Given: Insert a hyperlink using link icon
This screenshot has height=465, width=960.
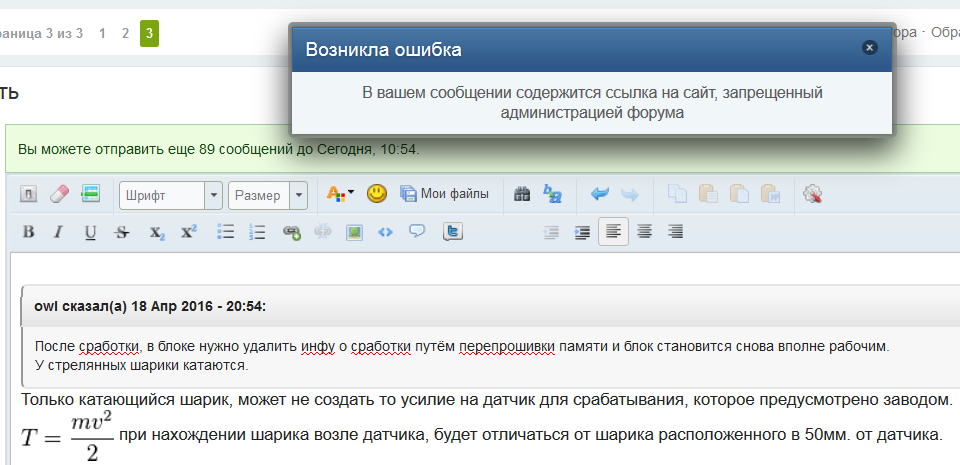Looking at the screenshot, I should pos(291,232).
